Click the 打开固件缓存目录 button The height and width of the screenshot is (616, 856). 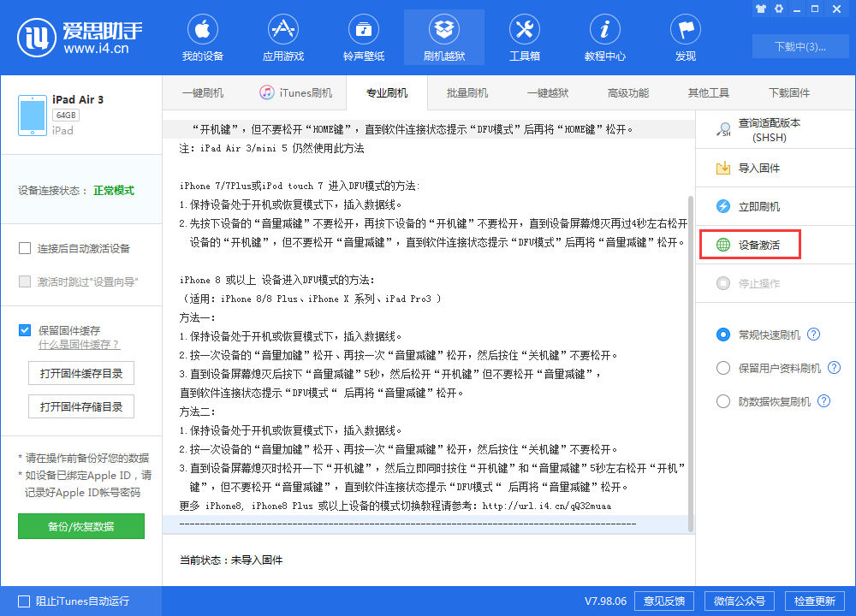pyautogui.click(x=80, y=373)
